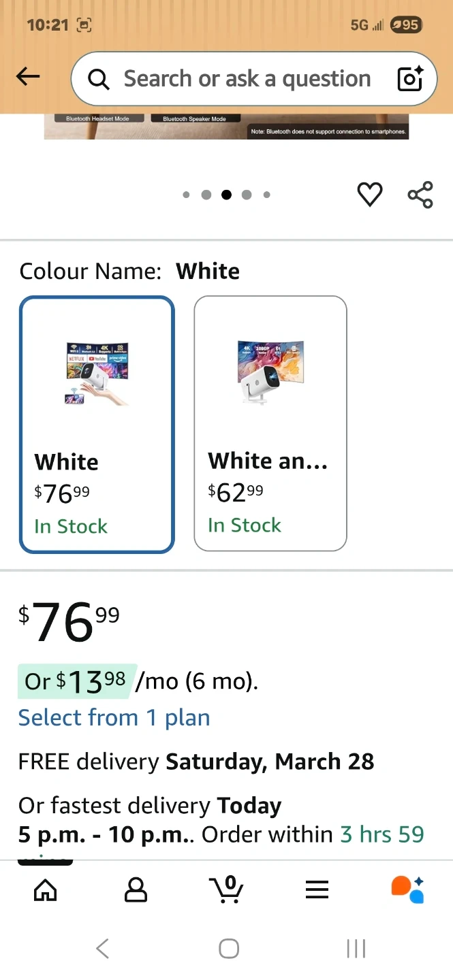Jump to the last image dot
The height and width of the screenshot is (980, 453).
[266, 195]
